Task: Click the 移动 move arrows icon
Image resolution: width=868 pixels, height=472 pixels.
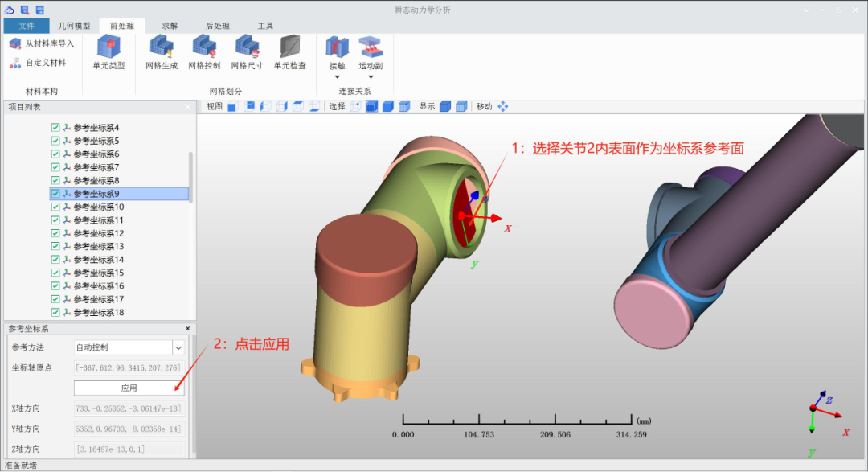Action: click(502, 106)
